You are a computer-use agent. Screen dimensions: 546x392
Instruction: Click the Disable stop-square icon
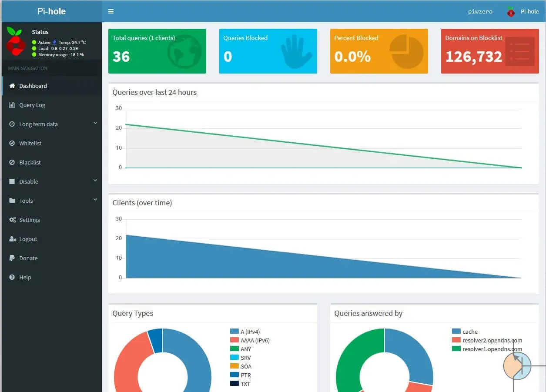(12, 181)
